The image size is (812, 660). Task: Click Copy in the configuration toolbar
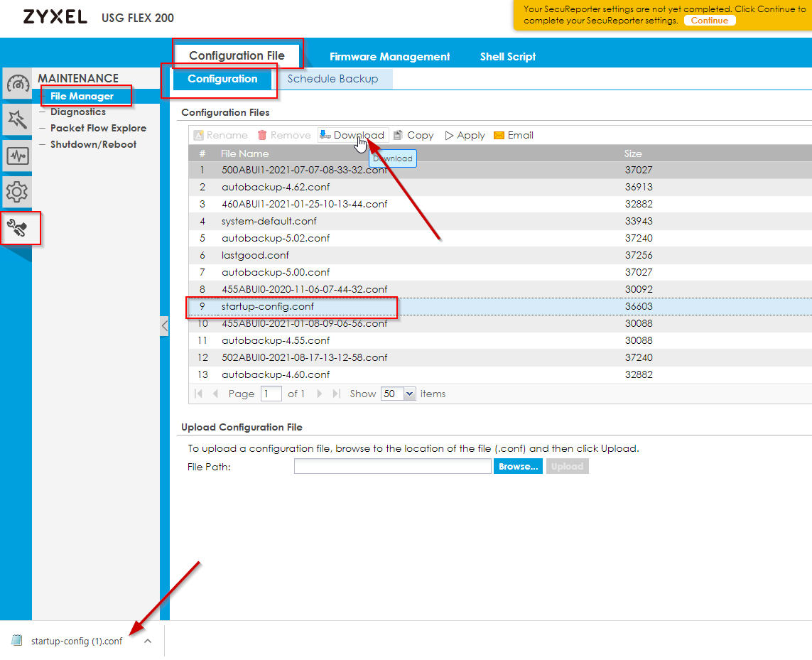[x=413, y=135]
